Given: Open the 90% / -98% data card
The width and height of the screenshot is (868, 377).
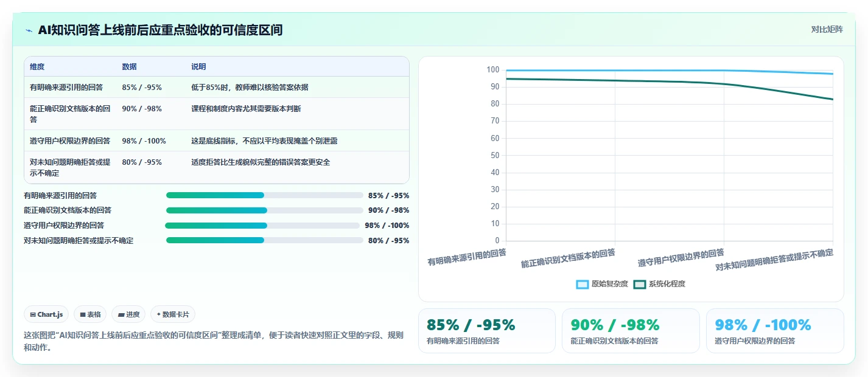Looking at the screenshot, I should 631,331.
